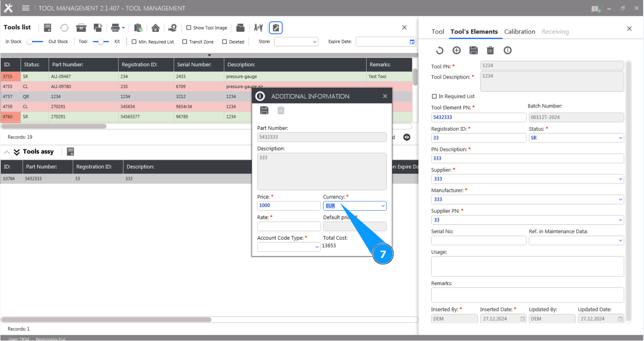This screenshot has height=341, width=644.
Task: Click the highlighted clipboard-edit icon
Action: (276, 28)
